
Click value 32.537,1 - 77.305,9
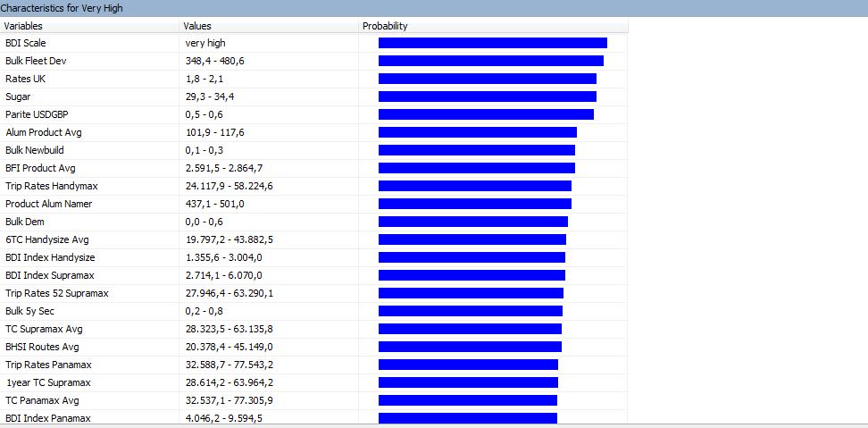pos(229,400)
